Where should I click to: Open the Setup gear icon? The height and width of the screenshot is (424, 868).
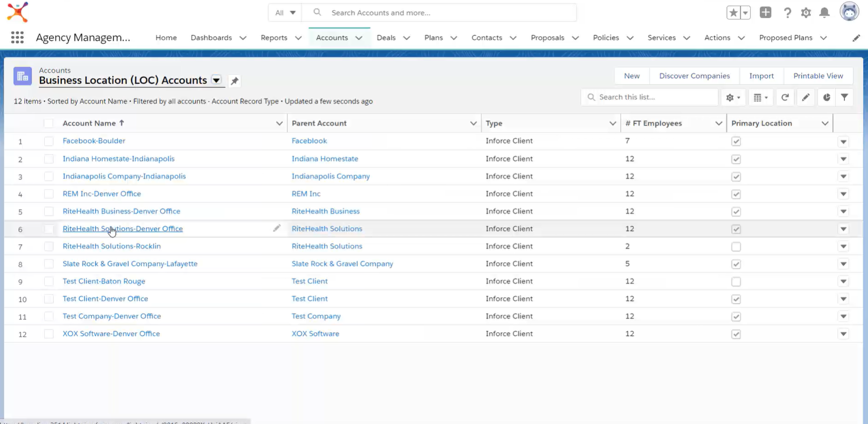pos(806,13)
